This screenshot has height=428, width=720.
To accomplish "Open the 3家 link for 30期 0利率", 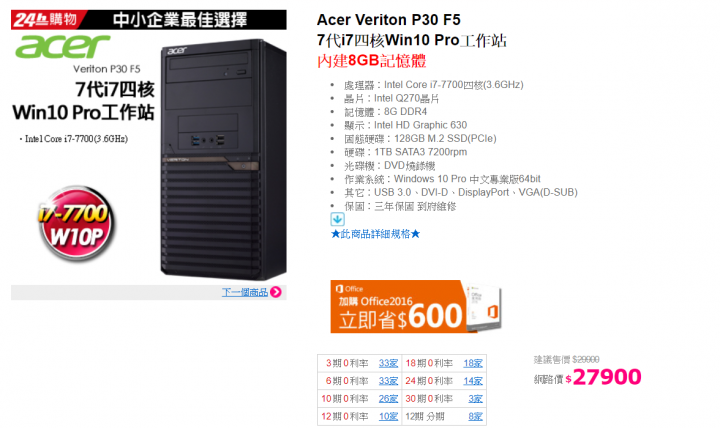I will [x=475, y=399].
